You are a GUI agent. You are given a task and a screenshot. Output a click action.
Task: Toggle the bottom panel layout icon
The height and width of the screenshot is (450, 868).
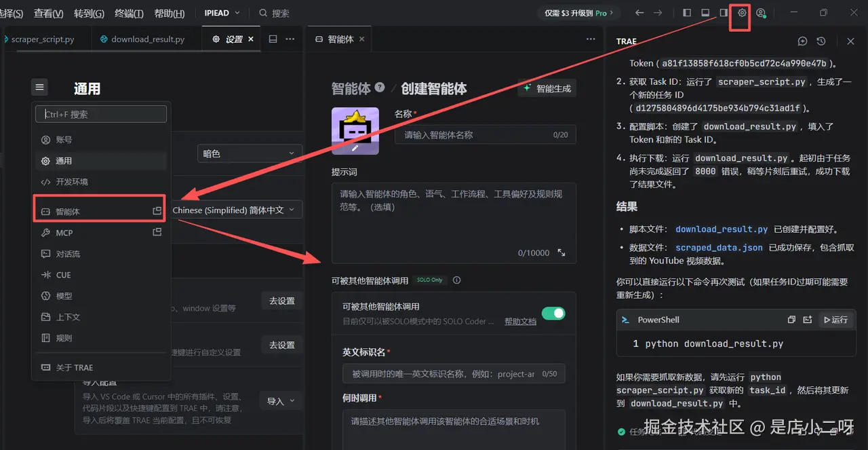705,13
